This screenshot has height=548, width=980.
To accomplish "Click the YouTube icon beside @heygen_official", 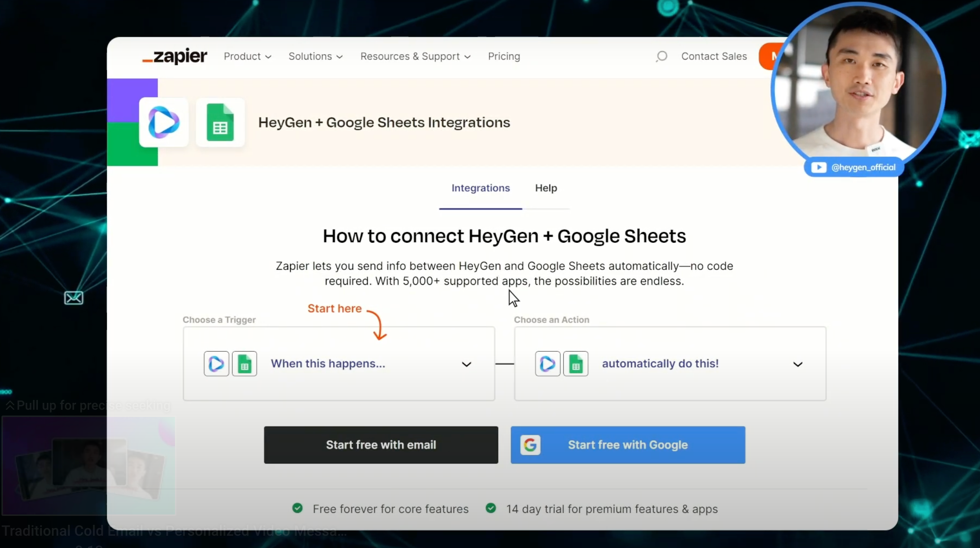I will click(818, 168).
